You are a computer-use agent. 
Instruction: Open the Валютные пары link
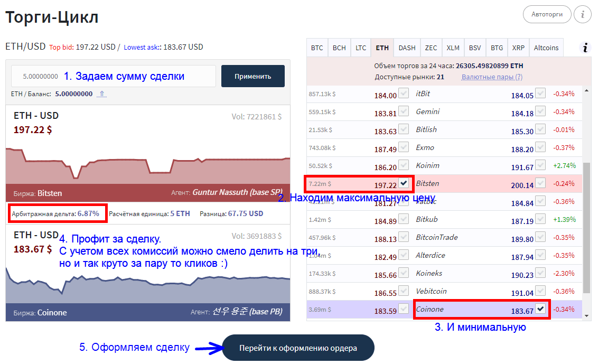click(x=492, y=77)
